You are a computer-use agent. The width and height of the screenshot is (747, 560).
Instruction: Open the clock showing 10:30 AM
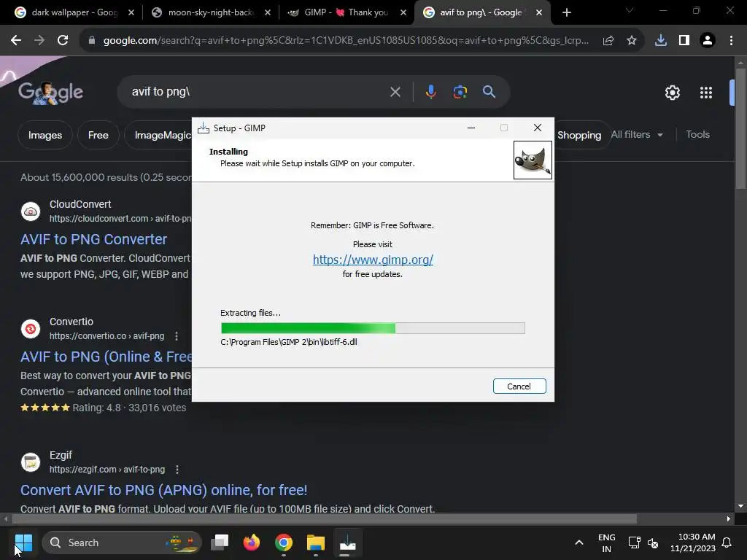(x=693, y=542)
